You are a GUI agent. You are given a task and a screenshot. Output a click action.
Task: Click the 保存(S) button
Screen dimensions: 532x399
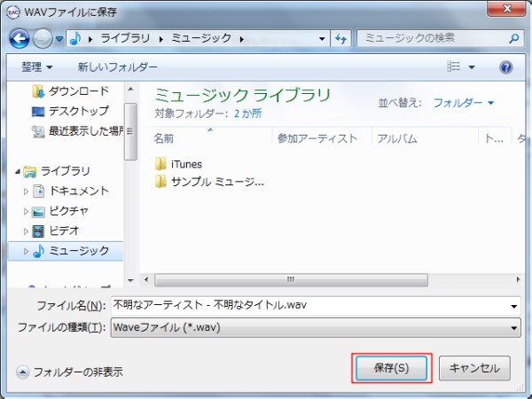[391, 367]
